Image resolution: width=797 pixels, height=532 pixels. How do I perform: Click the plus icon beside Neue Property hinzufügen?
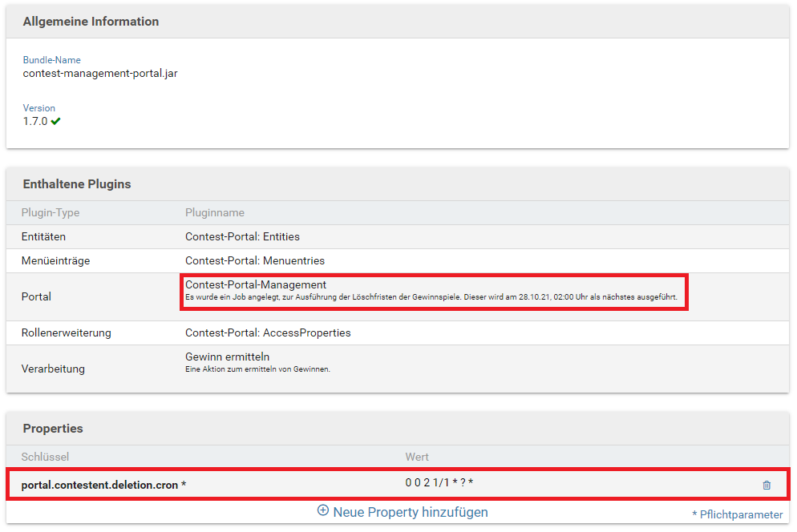tap(323, 510)
